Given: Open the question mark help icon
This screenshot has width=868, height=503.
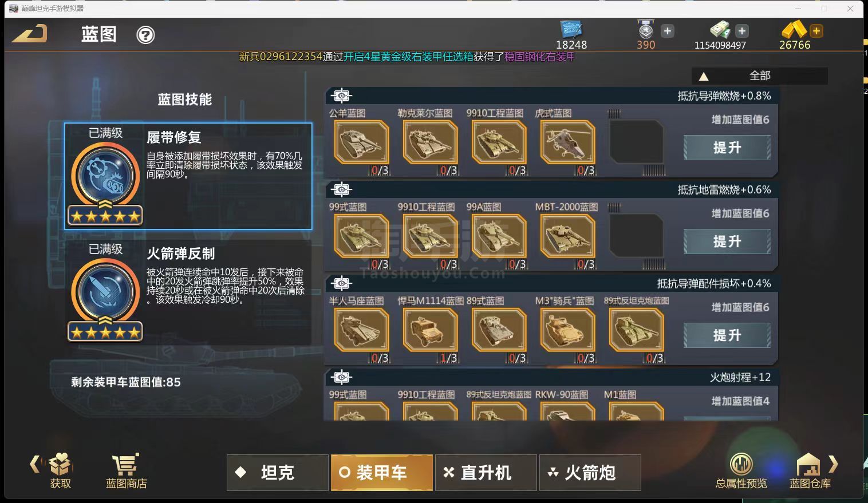Looking at the screenshot, I should coord(145,35).
